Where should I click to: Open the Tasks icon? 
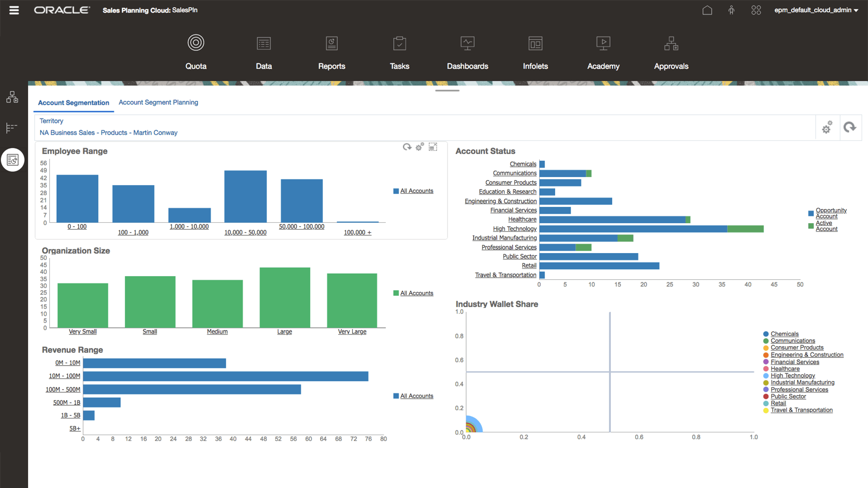(x=399, y=43)
